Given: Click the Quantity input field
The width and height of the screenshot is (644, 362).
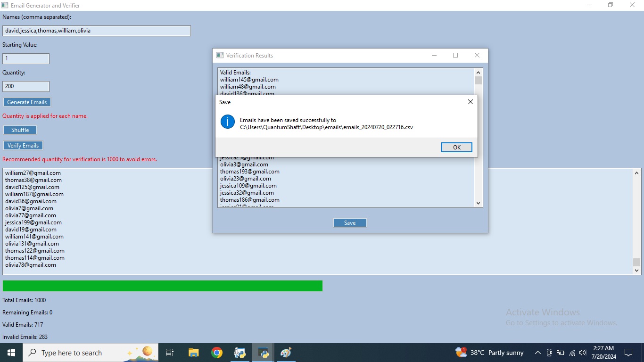Looking at the screenshot, I should coord(26,86).
